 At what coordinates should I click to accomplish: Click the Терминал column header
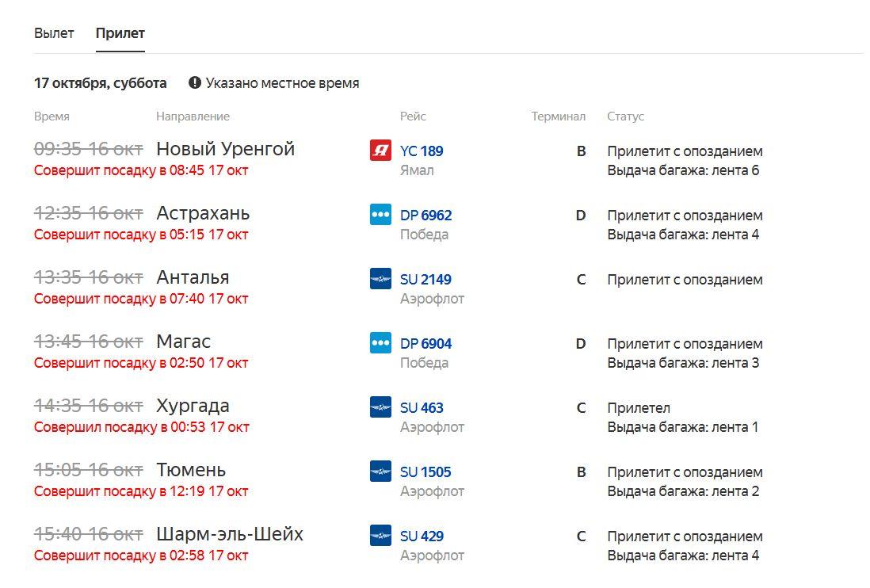(558, 116)
